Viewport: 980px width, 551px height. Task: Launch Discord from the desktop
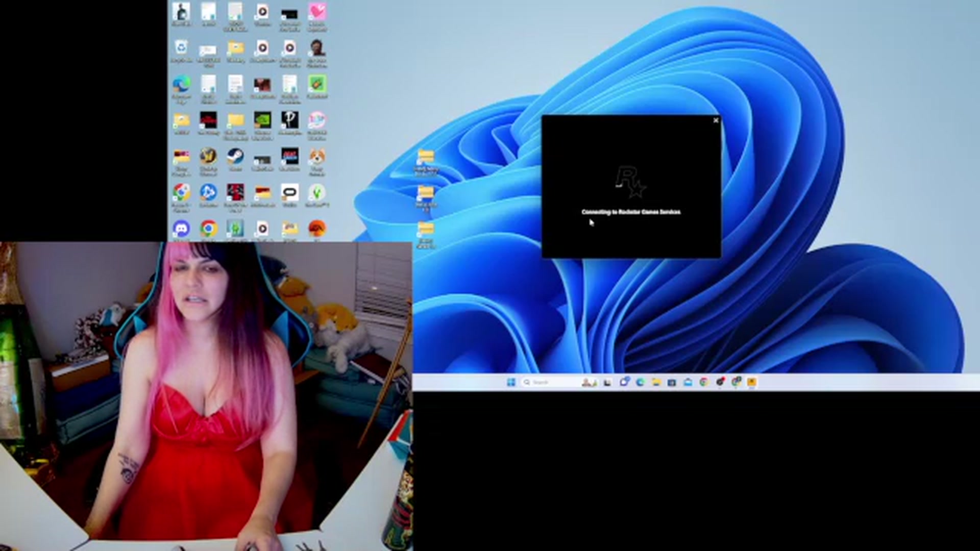click(x=181, y=230)
